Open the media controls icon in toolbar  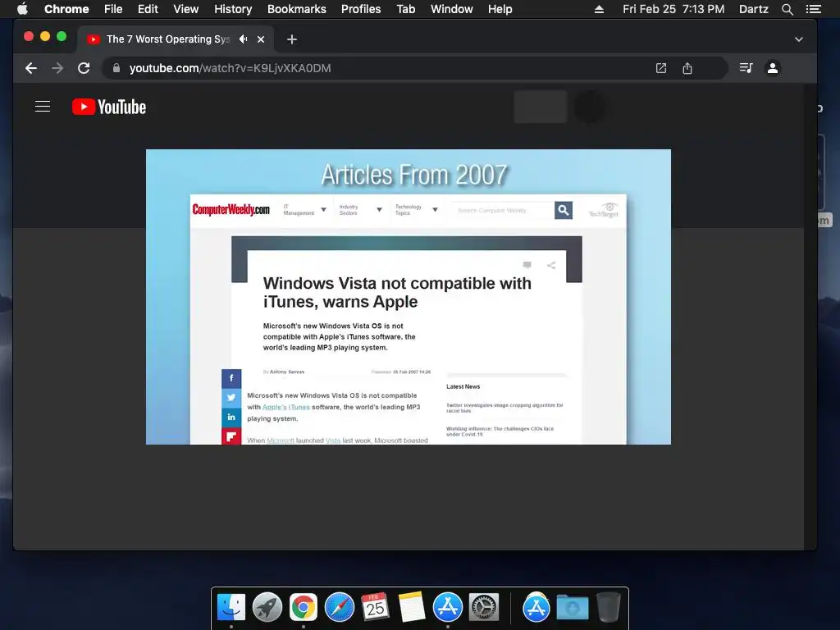[746, 68]
